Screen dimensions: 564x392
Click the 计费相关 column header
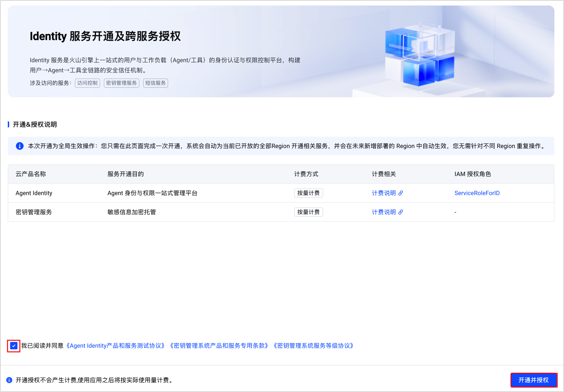point(384,174)
